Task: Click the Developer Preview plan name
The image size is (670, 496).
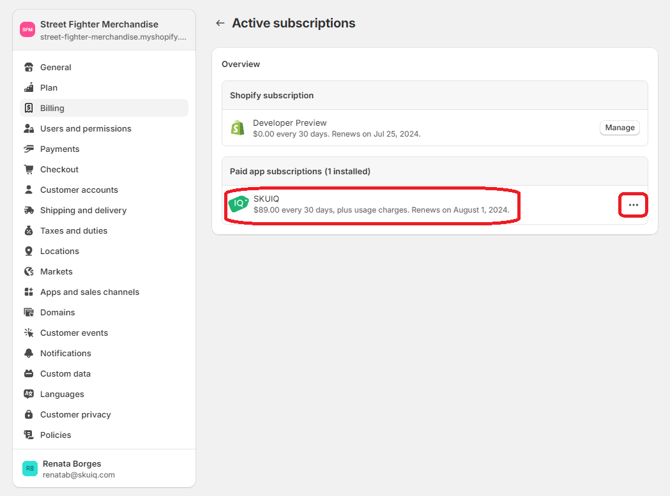Action: pos(290,123)
